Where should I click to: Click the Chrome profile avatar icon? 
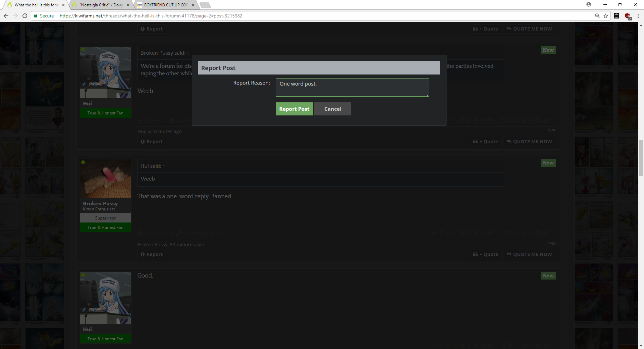(x=589, y=4)
